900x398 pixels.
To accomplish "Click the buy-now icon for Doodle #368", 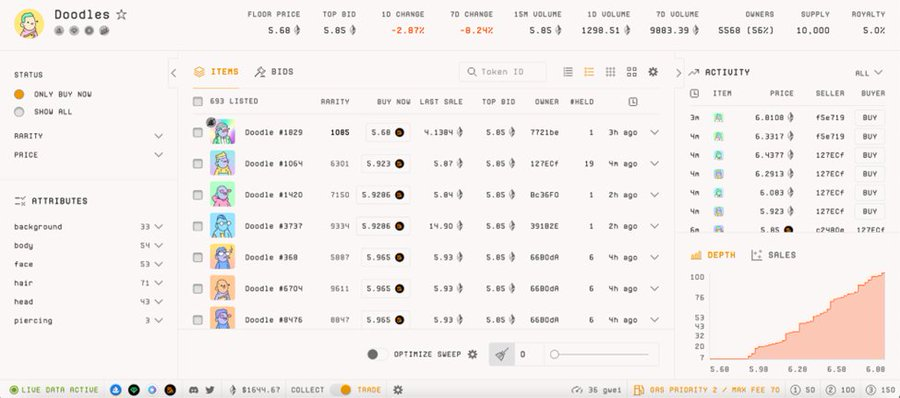I will (x=399, y=257).
